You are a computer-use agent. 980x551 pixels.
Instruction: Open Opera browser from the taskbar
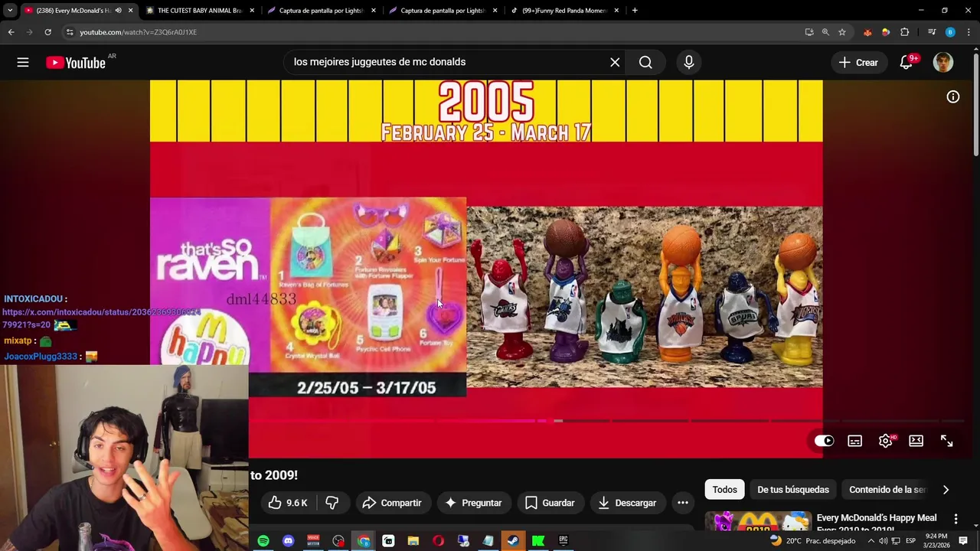coord(438,541)
